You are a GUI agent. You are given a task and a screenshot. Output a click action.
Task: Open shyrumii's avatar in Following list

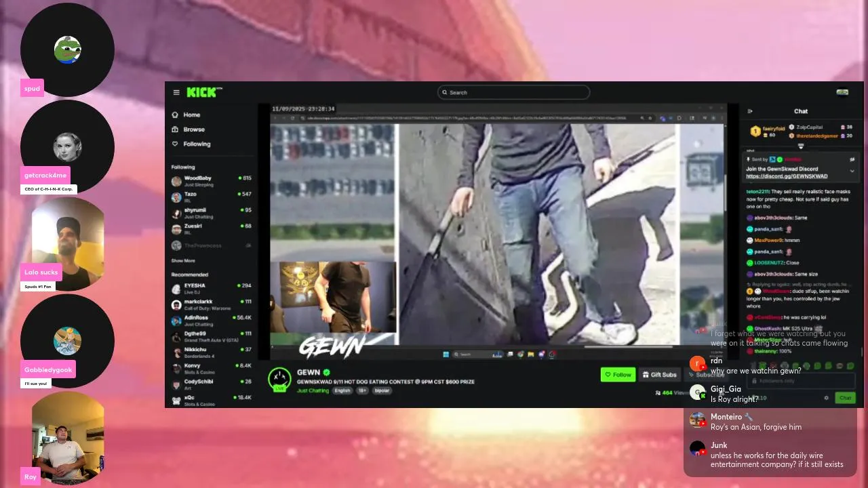click(x=176, y=213)
